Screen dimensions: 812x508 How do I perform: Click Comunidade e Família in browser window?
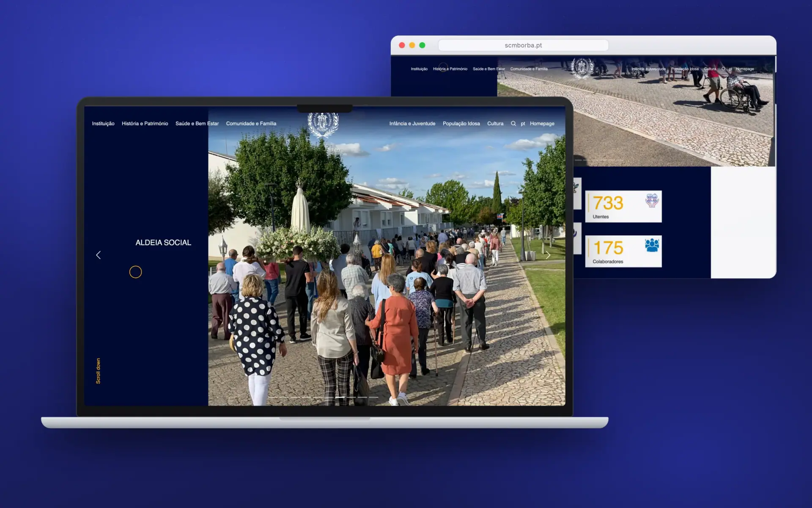[x=529, y=69]
